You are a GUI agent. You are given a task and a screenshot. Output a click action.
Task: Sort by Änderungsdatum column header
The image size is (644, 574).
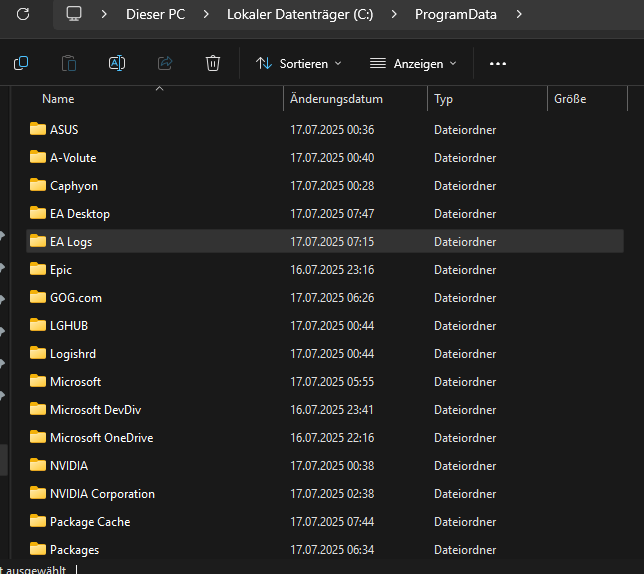coord(336,99)
